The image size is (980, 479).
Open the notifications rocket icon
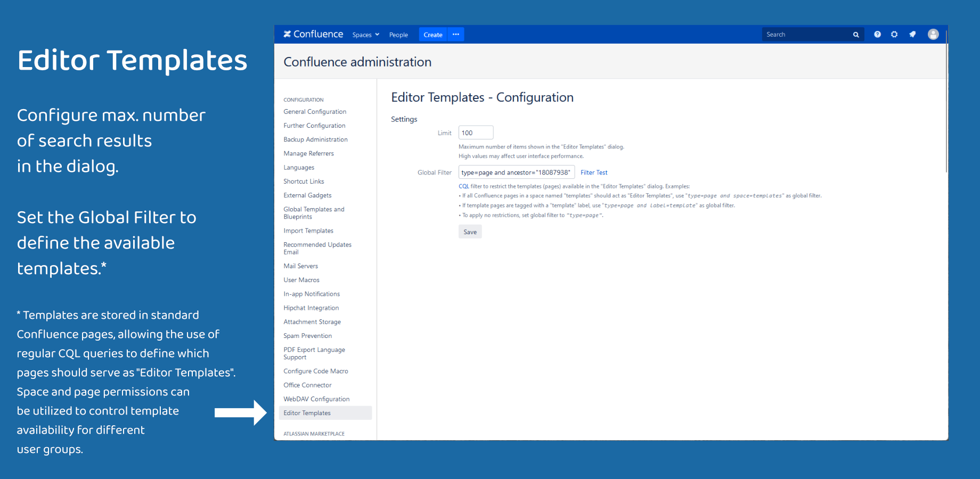pyautogui.click(x=912, y=35)
